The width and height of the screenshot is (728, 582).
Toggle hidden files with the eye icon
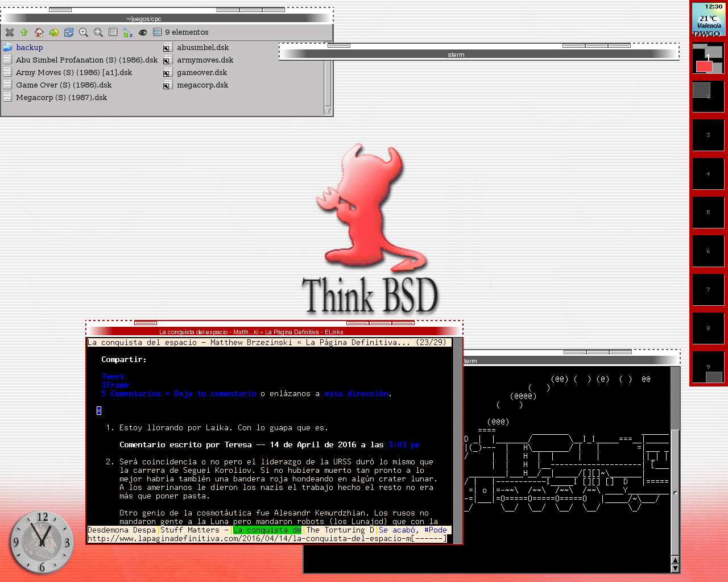tap(143, 32)
